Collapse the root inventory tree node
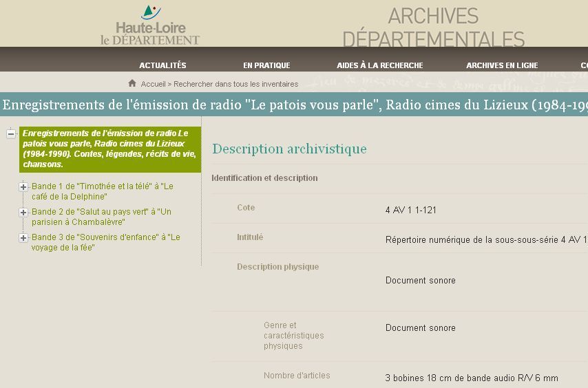Viewport: 588px width, 388px height. [x=11, y=133]
